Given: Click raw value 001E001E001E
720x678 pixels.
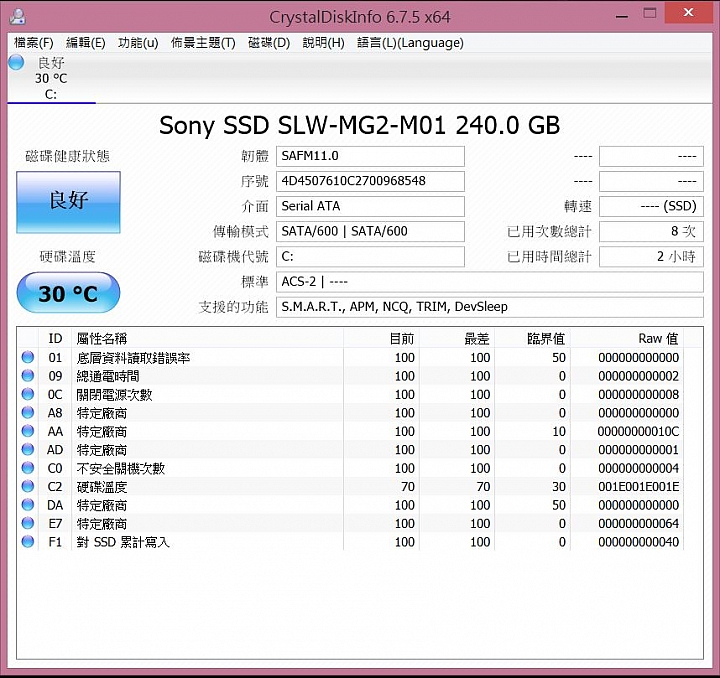Looking at the screenshot, I should (638, 487).
